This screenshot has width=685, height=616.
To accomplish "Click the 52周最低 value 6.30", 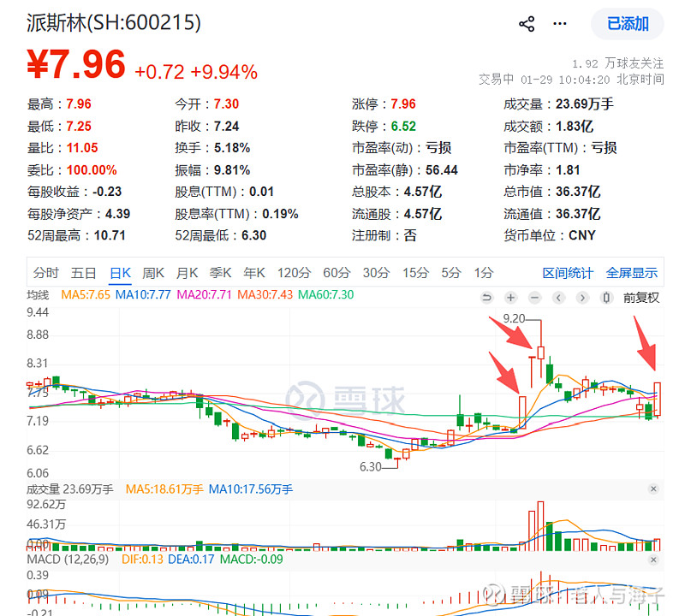I will [253, 235].
